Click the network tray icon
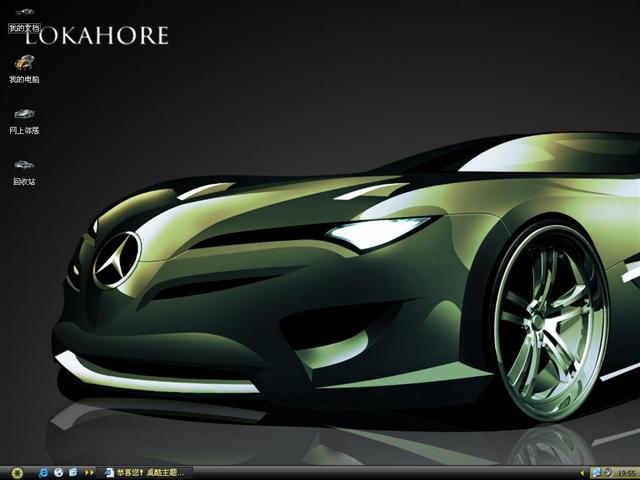 point(596,473)
